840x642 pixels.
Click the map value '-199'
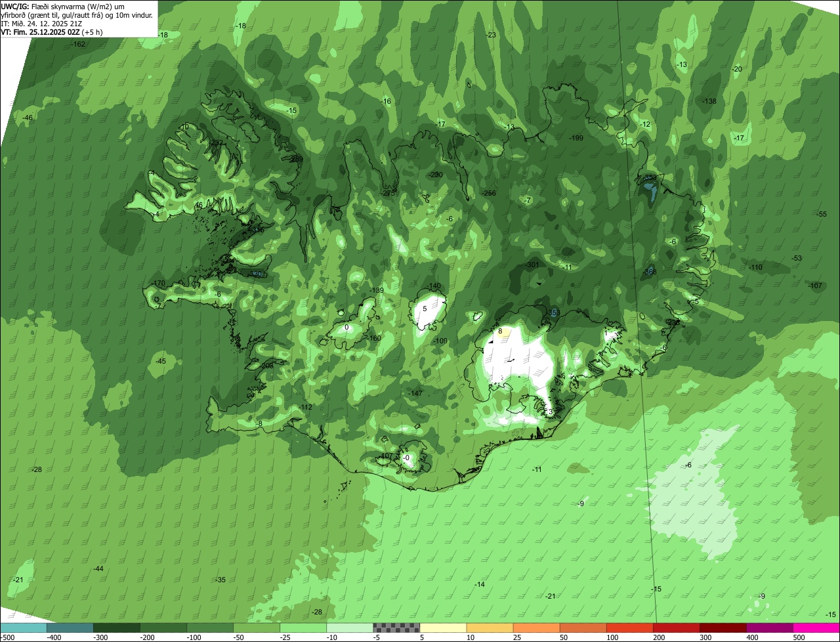click(576, 138)
